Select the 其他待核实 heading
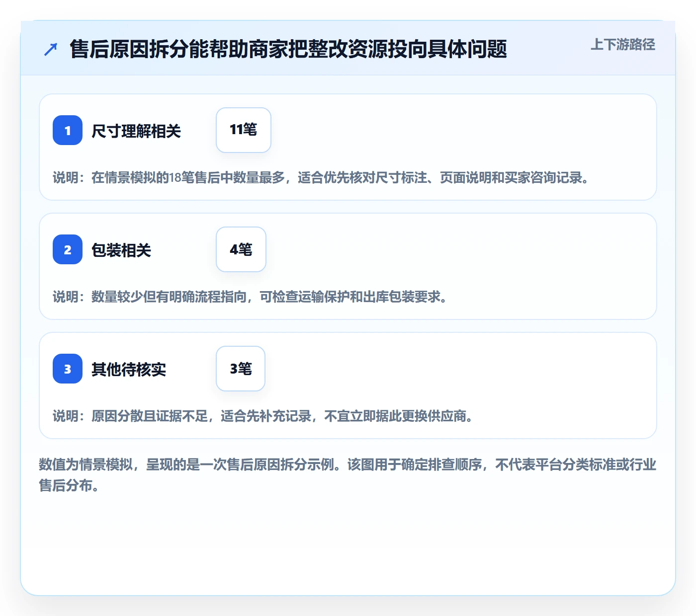696x616 pixels. tap(129, 370)
